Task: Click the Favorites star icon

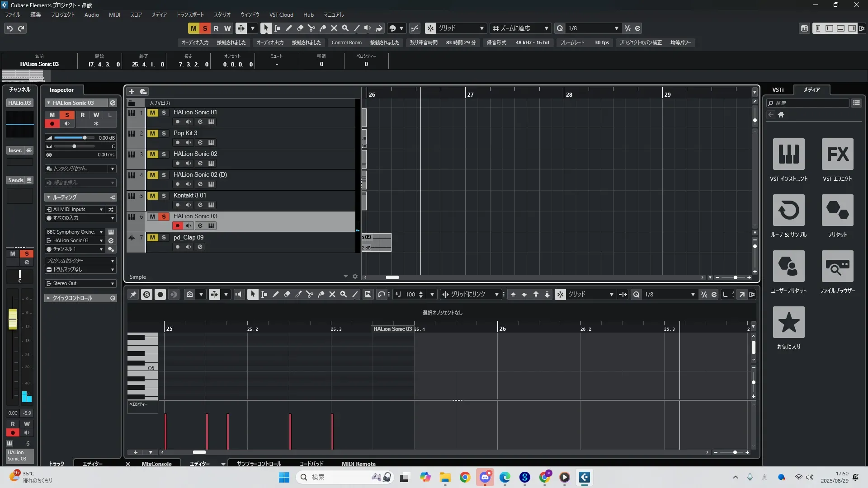Action: coord(788,322)
